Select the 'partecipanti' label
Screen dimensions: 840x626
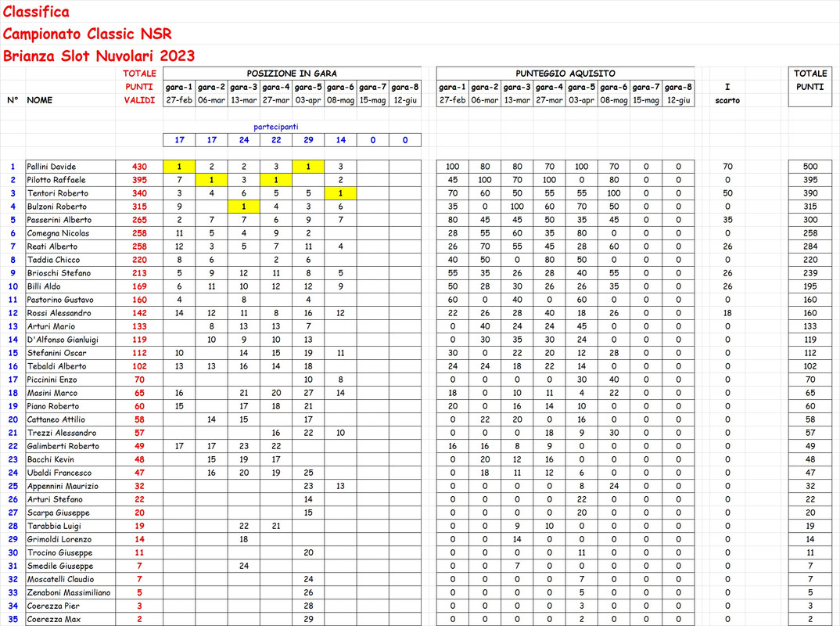click(x=276, y=127)
